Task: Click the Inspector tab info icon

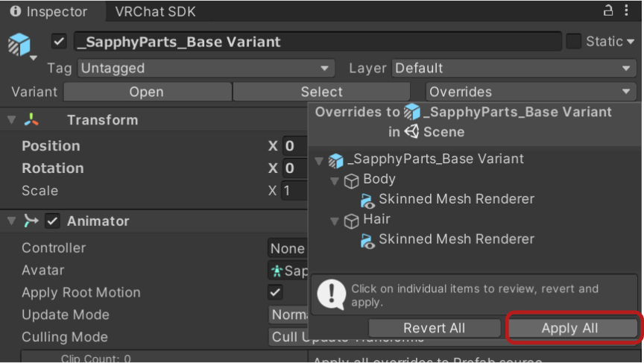Action: (x=15, y=11)
